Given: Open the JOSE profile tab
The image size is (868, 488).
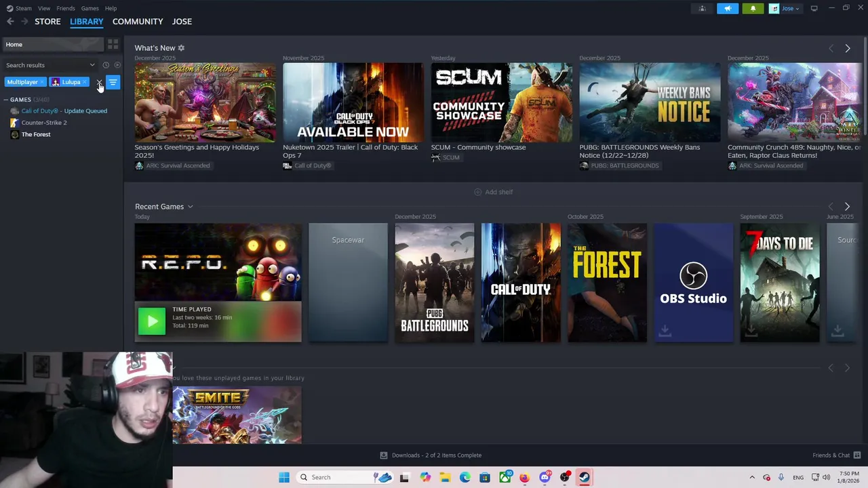Looking at the screenshot, I should (x=182, y=22).
